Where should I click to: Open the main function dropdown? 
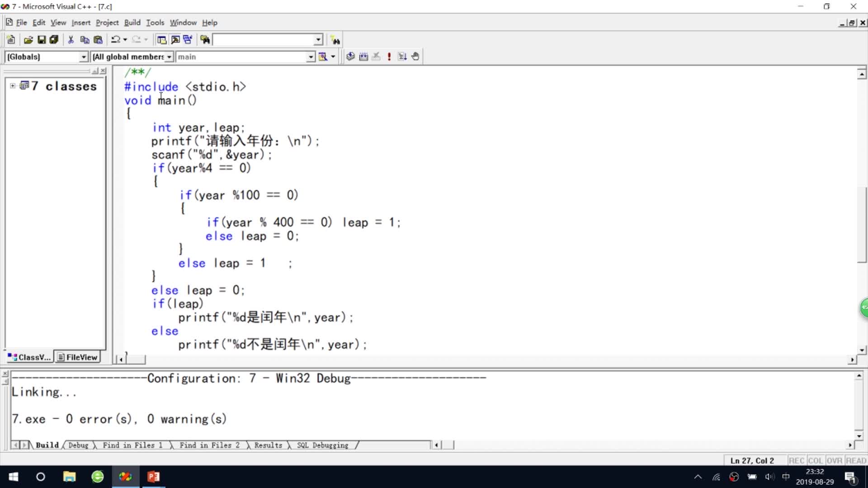(311, 57)
